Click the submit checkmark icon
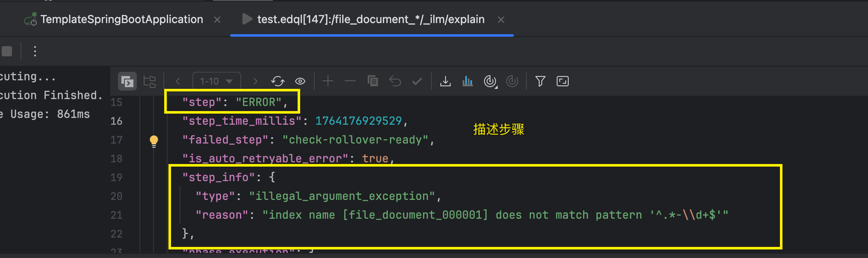The height and width of the screenshot is (258, 868). tap(417, 81)
